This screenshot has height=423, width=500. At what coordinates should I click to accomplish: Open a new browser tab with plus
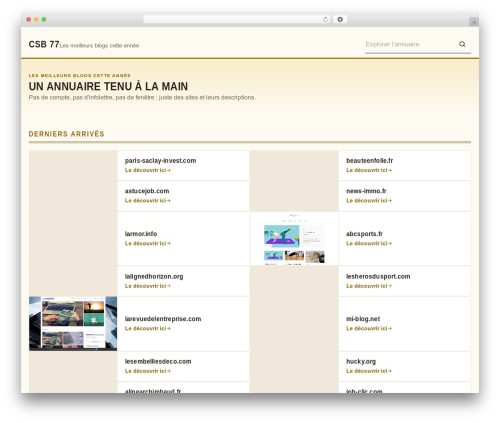(474, 22)
